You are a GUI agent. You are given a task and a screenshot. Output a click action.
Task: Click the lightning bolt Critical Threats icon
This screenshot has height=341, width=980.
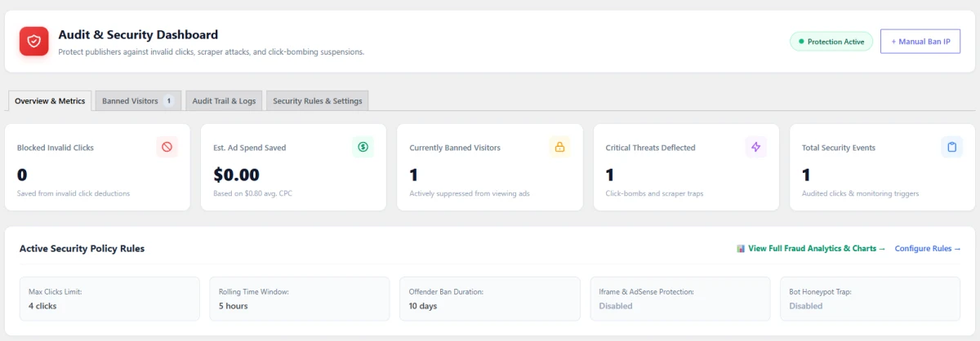755,147
